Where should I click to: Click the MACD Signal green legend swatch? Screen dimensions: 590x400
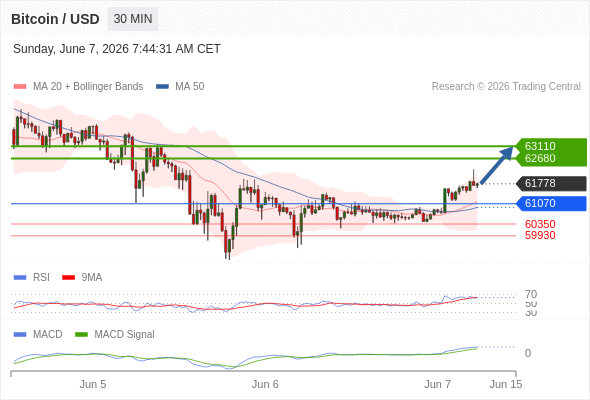pos(81,335)
